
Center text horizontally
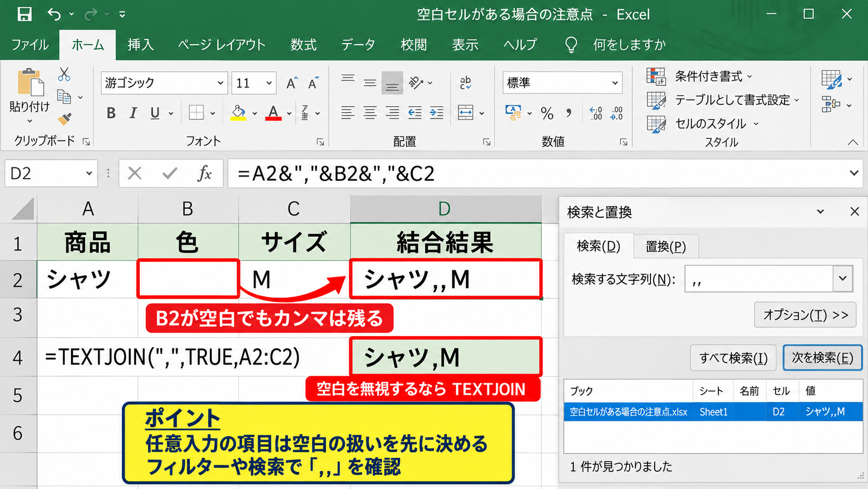click(370, 112)
